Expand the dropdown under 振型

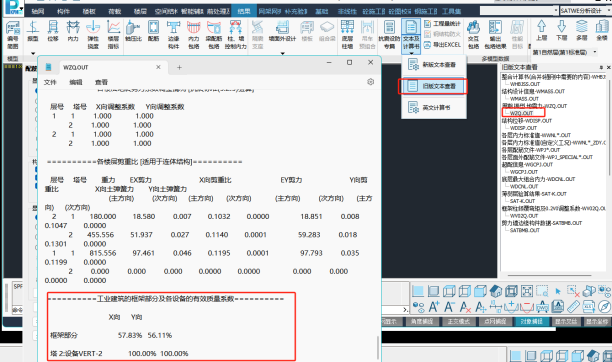point(33,53)
